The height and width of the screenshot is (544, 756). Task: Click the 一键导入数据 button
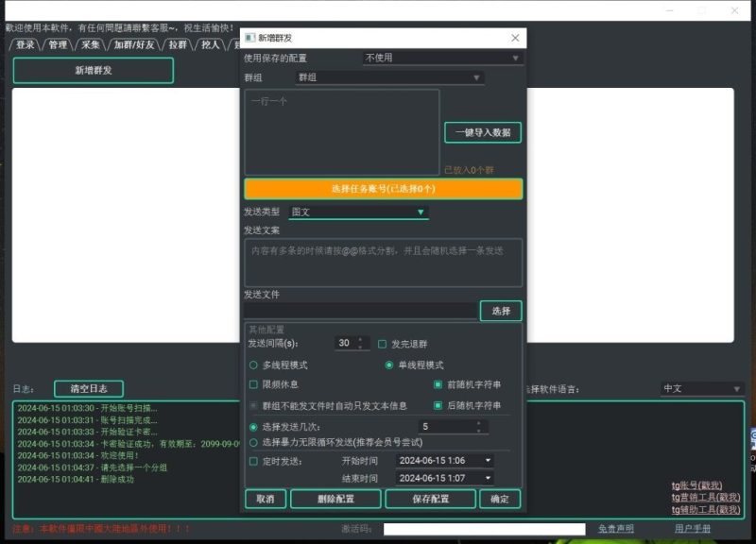click(x=481, y=131)
